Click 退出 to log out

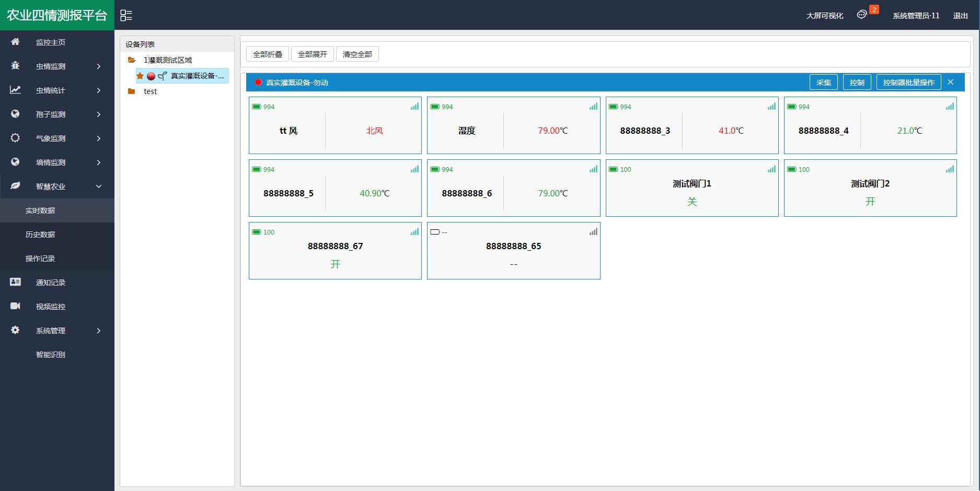pos(961,16)
